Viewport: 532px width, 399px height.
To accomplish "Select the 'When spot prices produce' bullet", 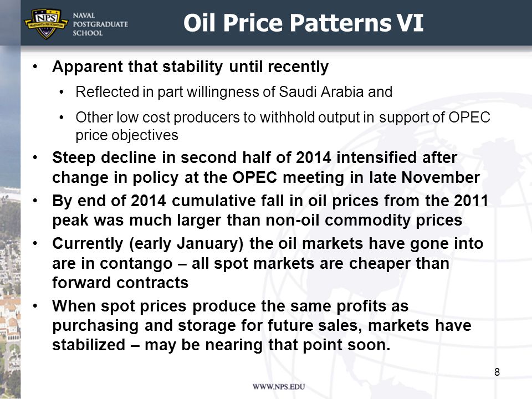I will 262,325.
